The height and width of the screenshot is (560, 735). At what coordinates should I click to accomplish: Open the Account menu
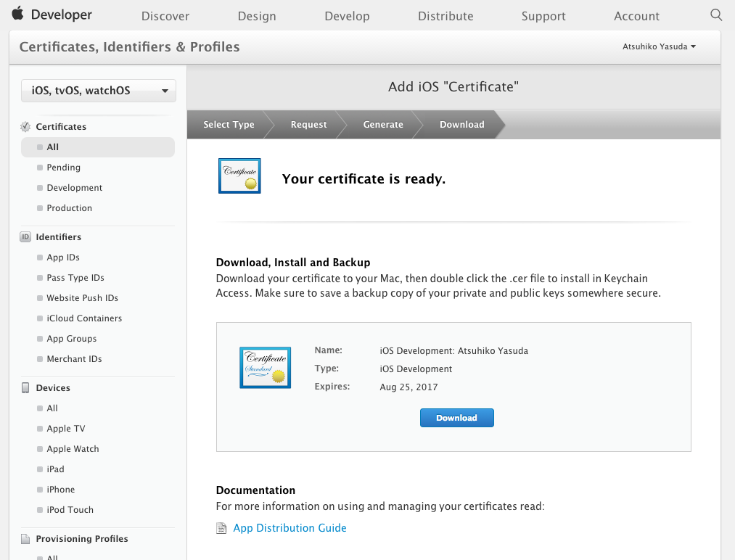point(636,16)
